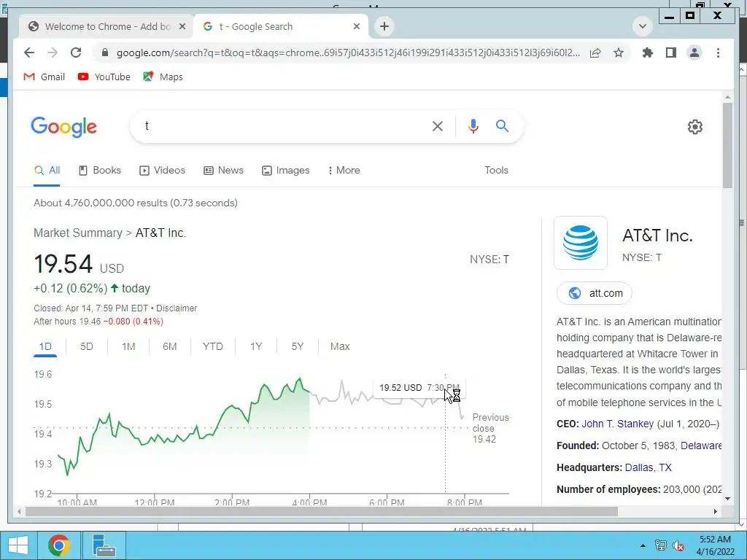Image resolution: width=747 pixels, height=560 pixels.
Task: Open the Disclaimer link
Action: (x=177, y=308)
